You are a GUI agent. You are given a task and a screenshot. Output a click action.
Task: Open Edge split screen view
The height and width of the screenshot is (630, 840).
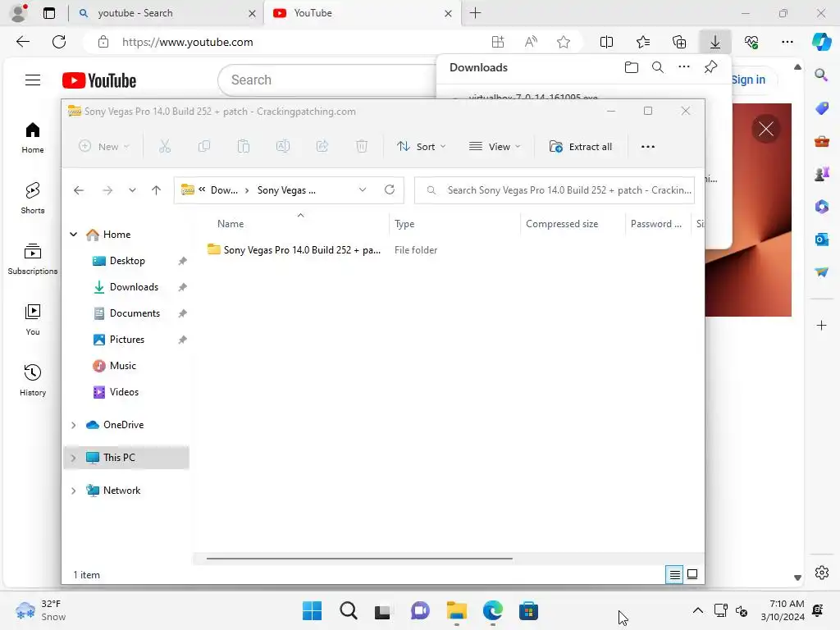click(x=606, y=42)
